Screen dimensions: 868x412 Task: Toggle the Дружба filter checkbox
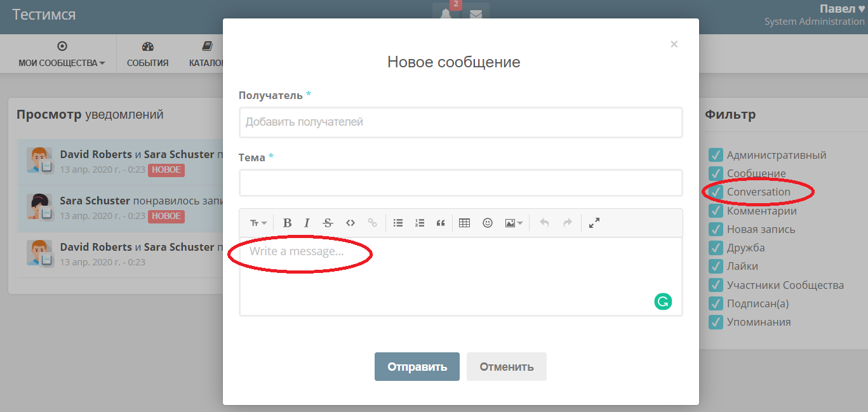coord(716,248)
